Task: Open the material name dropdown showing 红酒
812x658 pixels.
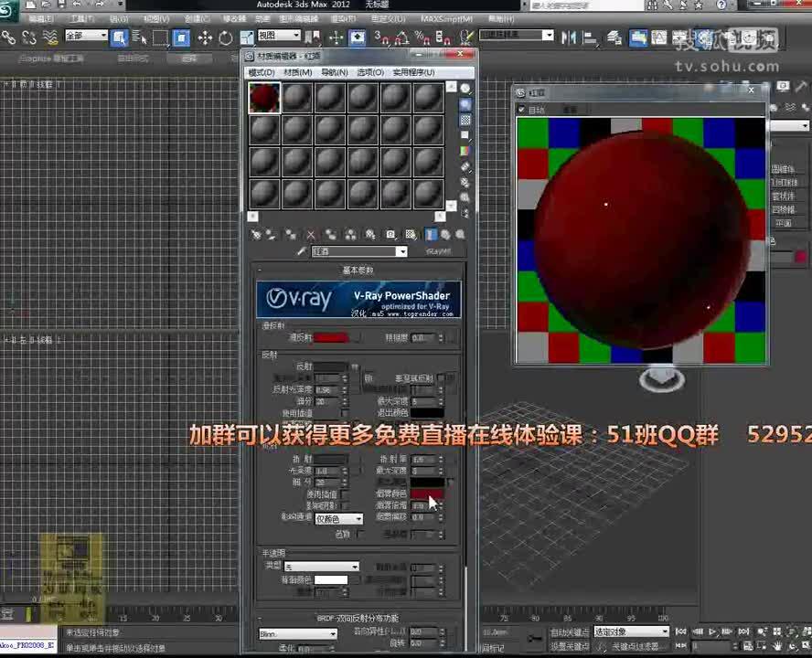Action: coord(359,250)
